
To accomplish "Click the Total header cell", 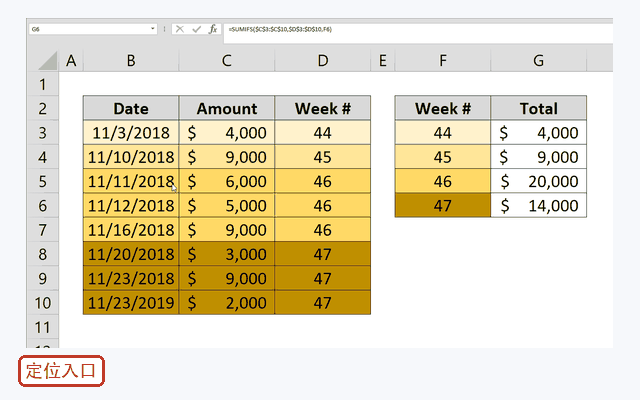I will (x=538, y=109).
